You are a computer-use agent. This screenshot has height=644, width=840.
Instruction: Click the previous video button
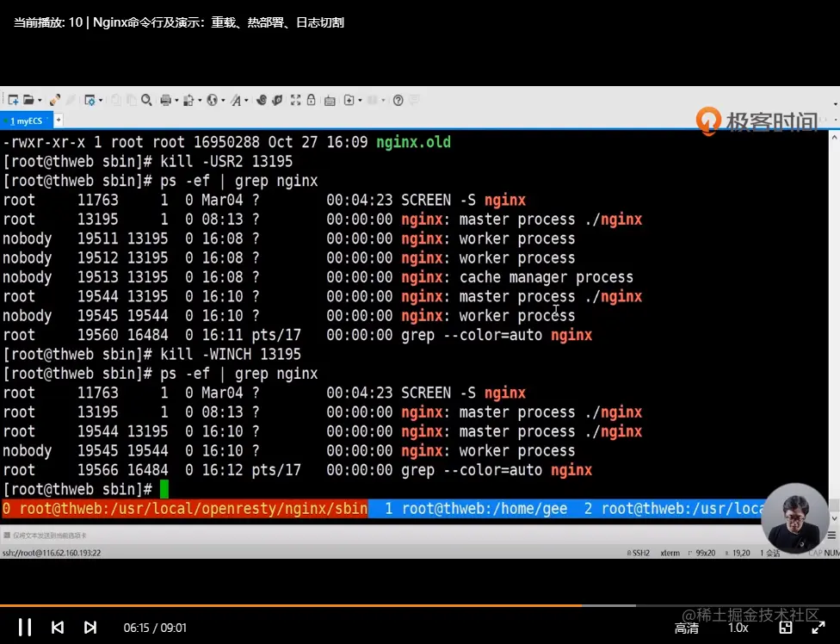(x=58, y=628)
